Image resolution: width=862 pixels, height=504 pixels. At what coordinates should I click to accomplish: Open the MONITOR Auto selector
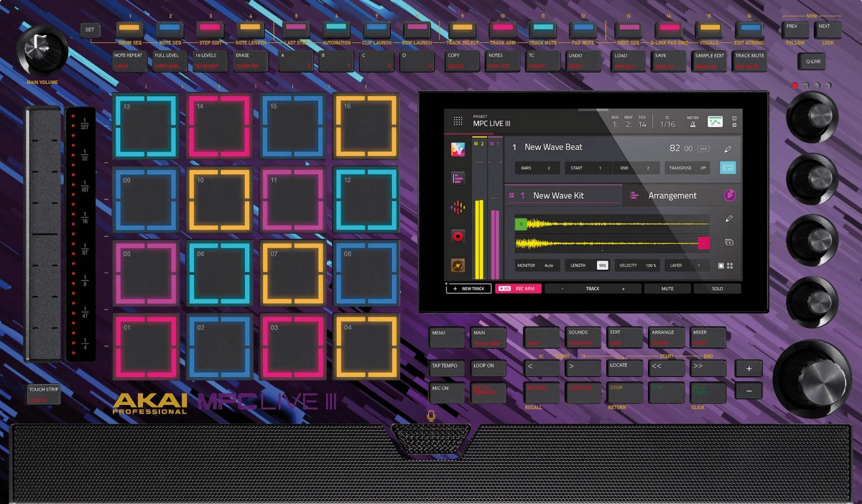[536, 266]
